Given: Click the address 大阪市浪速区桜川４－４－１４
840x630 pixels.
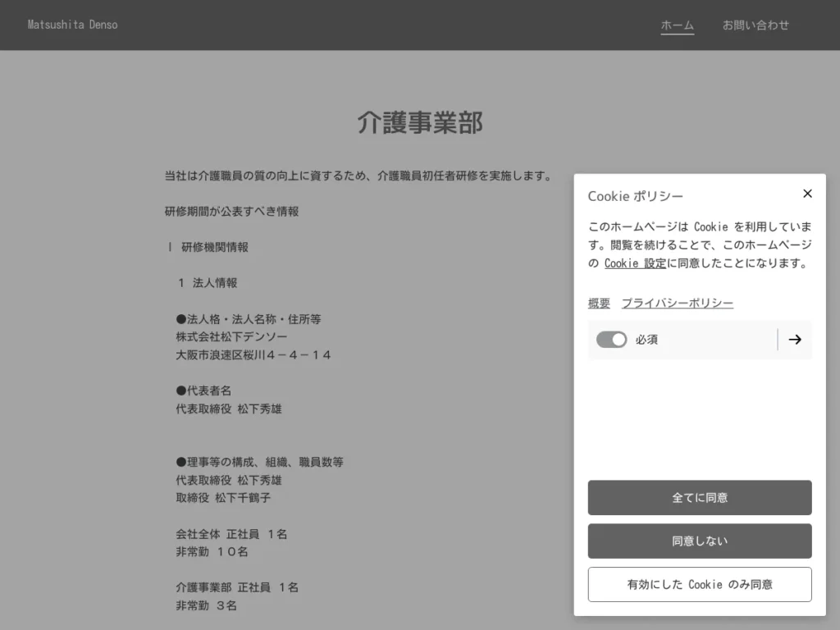Looking at the screenshot, I should pos(253,355).
